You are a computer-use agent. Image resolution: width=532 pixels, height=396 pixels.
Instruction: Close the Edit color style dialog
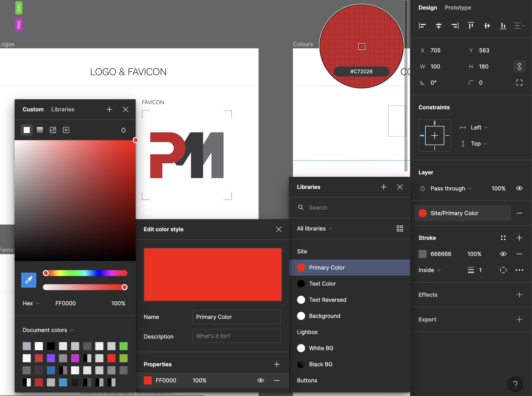[x=279, y=229]
